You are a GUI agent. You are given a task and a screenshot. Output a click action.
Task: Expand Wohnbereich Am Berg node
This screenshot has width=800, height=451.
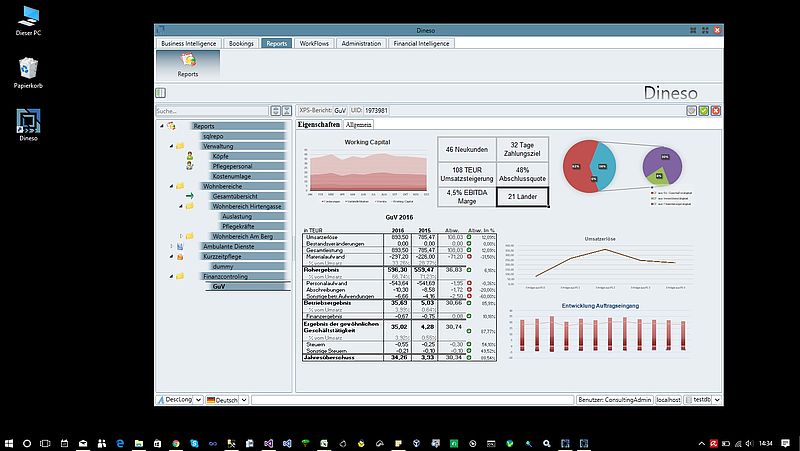coord(181,236)
